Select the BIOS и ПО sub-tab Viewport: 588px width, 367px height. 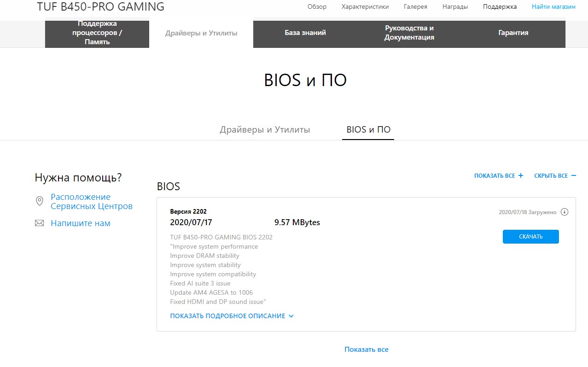tap(368, 130)
